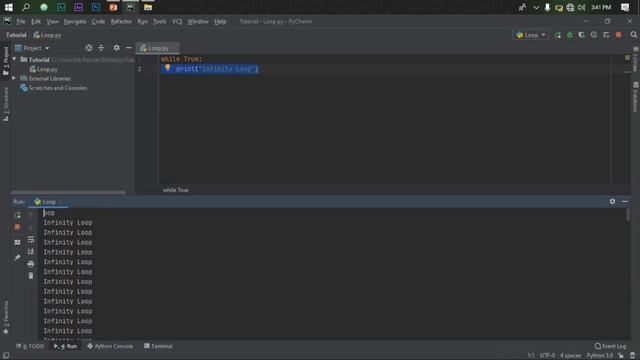The width and height of the screenshot is (640, 360).
Task: Click the main toolbar run button
Action: pyautogui.click(x=558, y=35)
